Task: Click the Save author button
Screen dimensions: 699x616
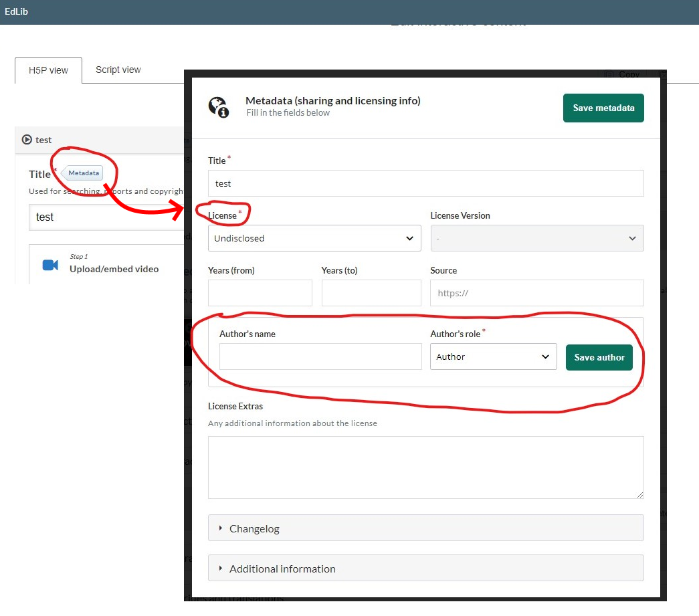Action: click(599, 357)
